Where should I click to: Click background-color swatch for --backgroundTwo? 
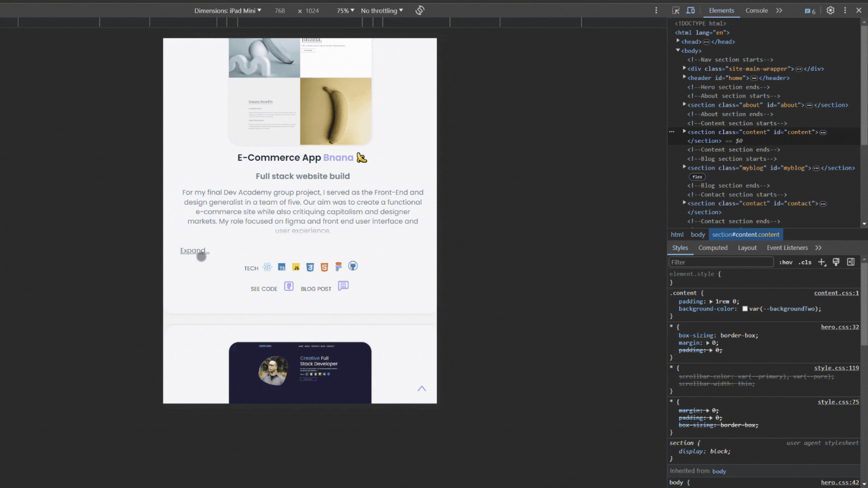pos(745,309)
